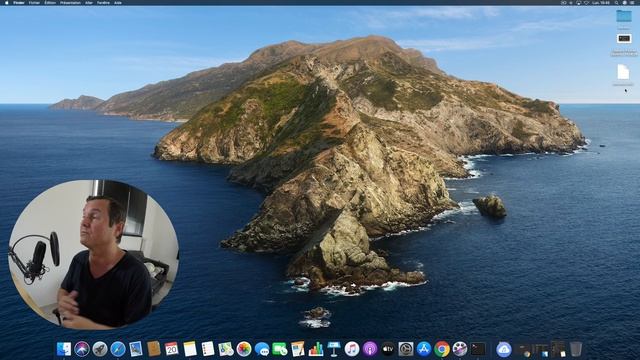Screen dimensions: 640x360
Task: Open the yellow Notes app in Dock
Action: click(190, 349)
